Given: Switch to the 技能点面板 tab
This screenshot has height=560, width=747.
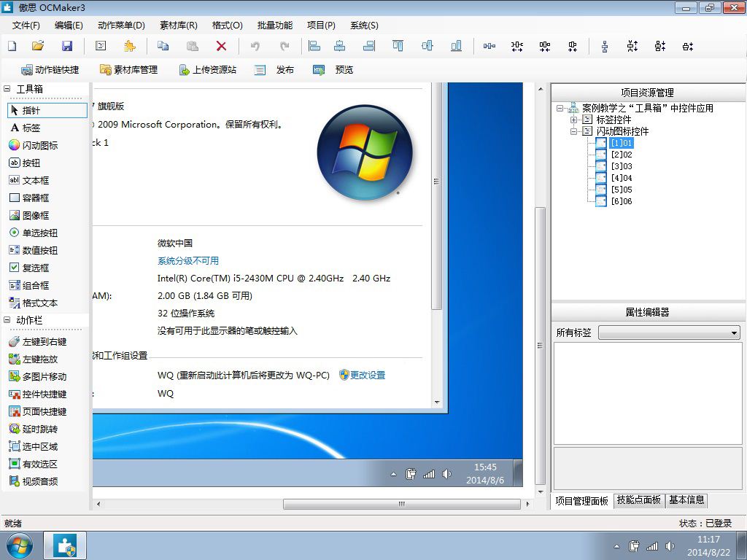Looking at the screenshot, I should [x=638, y=500].
